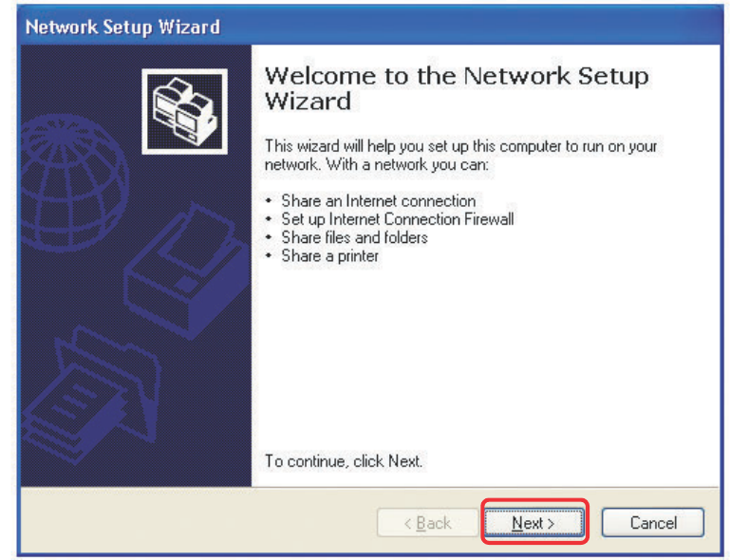The width and height of the screenshot is (730, 560).
Task: Click the wizard description paragraph
Action: click(460, 156)
